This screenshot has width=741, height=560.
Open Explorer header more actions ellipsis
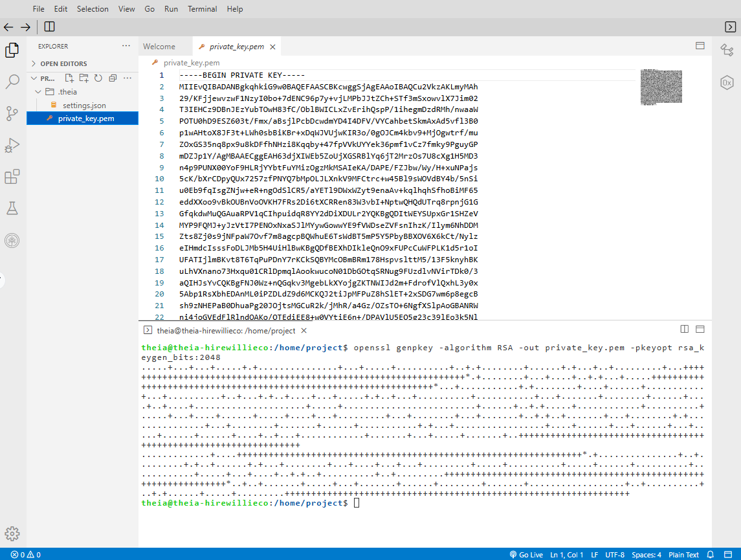click(x=126, y=46)
